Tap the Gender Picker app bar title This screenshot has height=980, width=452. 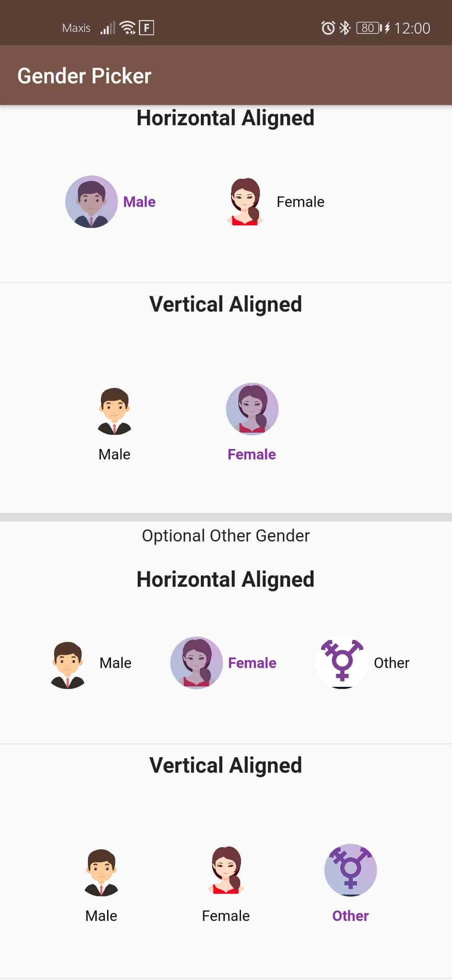click(x=84, y=76)
